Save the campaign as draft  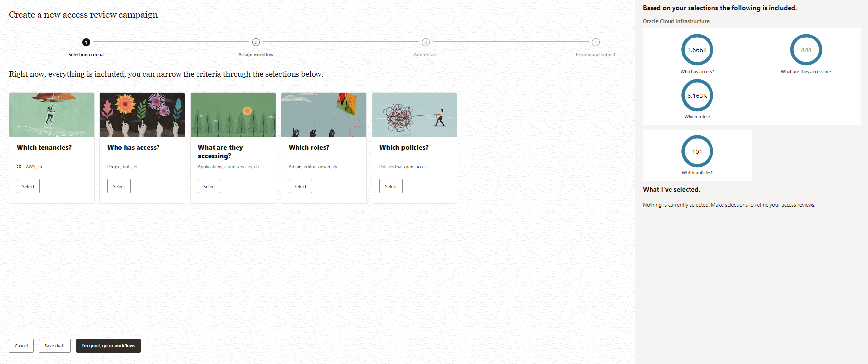(x=55, y=345)
